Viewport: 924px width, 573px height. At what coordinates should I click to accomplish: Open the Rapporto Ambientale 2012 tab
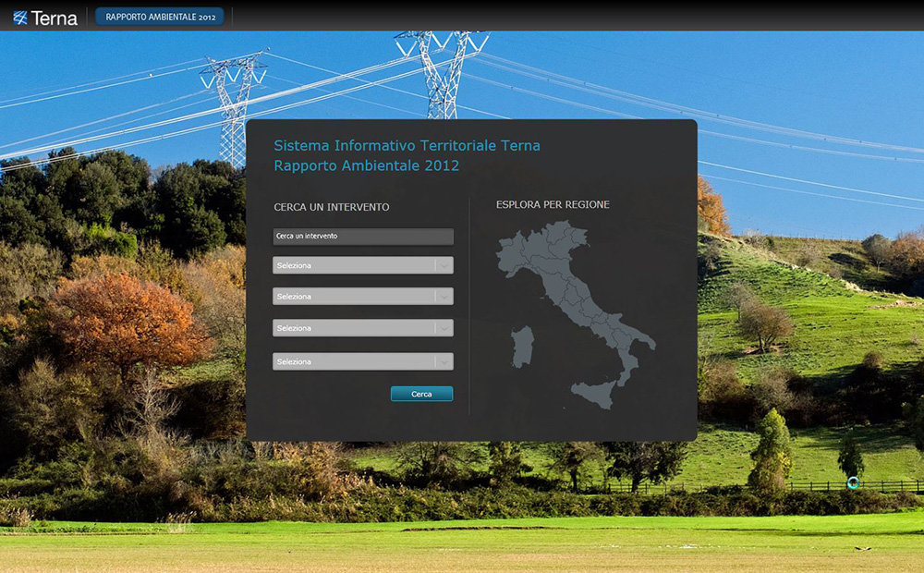[160, 17]
